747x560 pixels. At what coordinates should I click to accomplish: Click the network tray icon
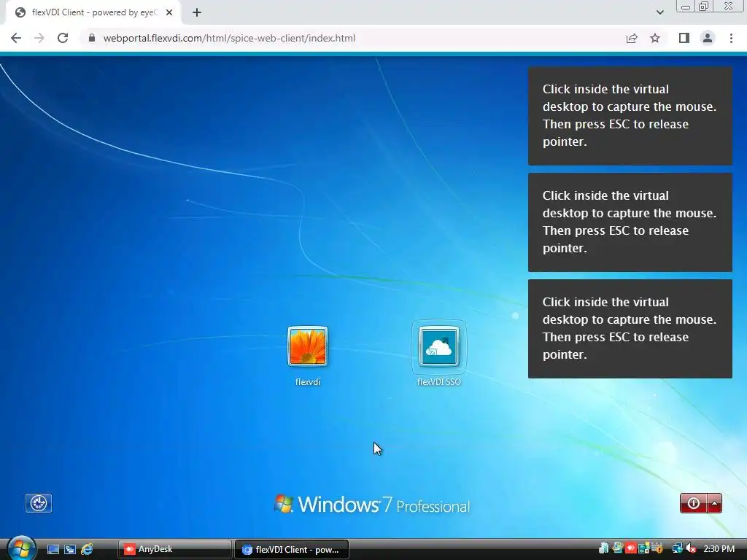677,549
